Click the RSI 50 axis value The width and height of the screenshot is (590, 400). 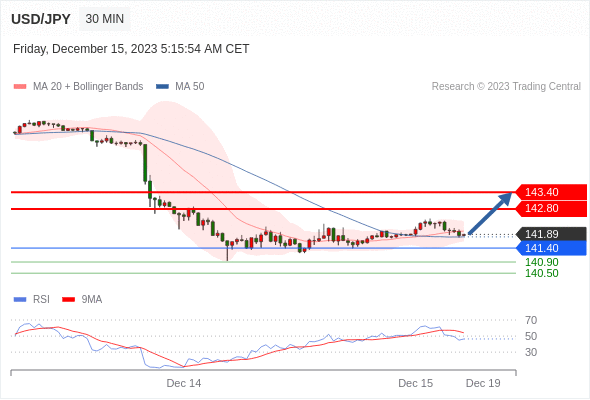point(531,336)
